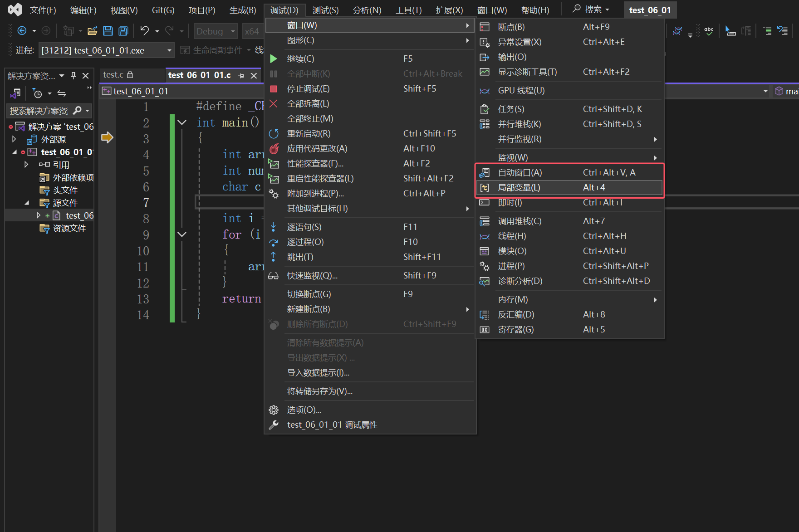This screenshot has height=532, width=799.
Task: Click the Solution Explorer view-switch icon
Action: point(15,94)
